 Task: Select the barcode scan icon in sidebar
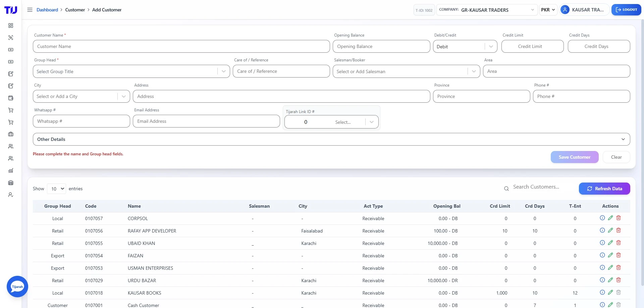[x=11, y=38]
